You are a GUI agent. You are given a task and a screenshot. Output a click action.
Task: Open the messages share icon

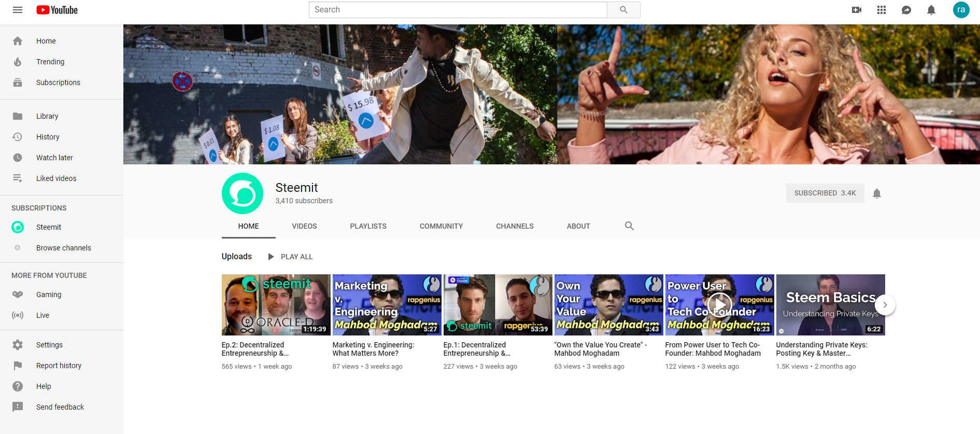pos(906,10)
